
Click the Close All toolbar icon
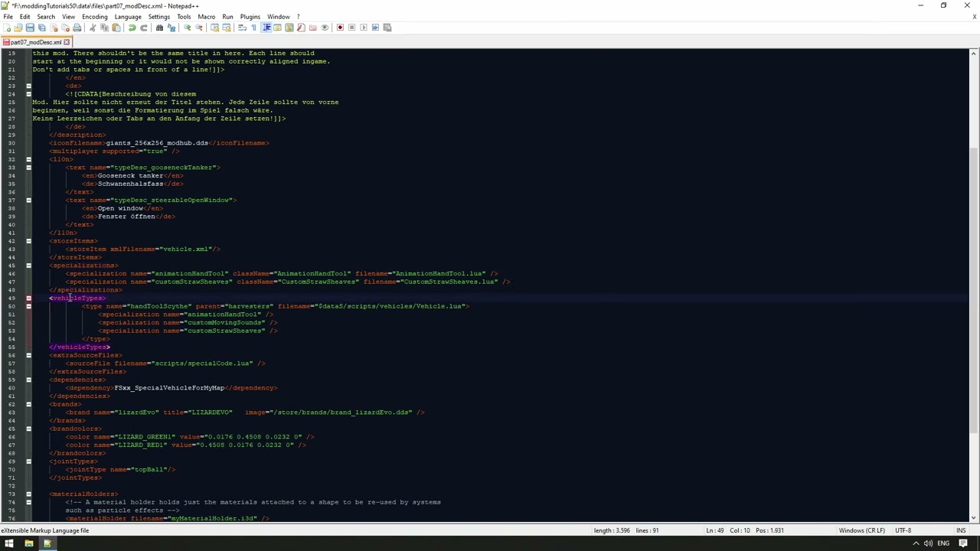coord(65,28)
